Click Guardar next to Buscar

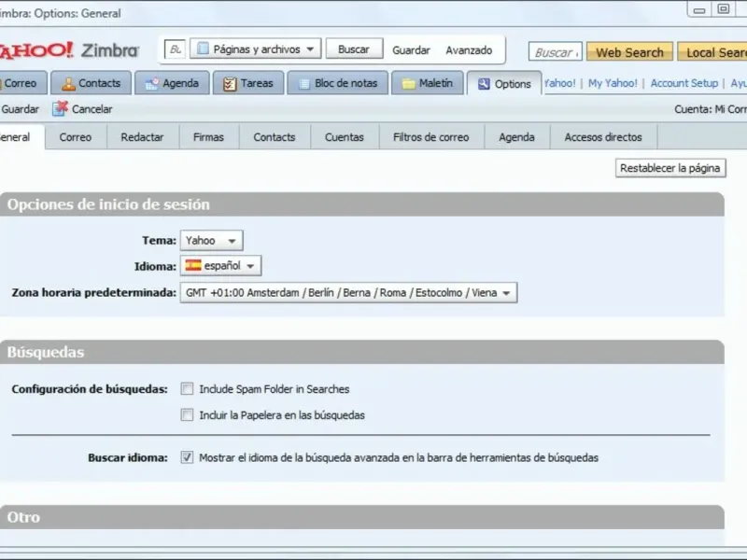pos(411,50)
